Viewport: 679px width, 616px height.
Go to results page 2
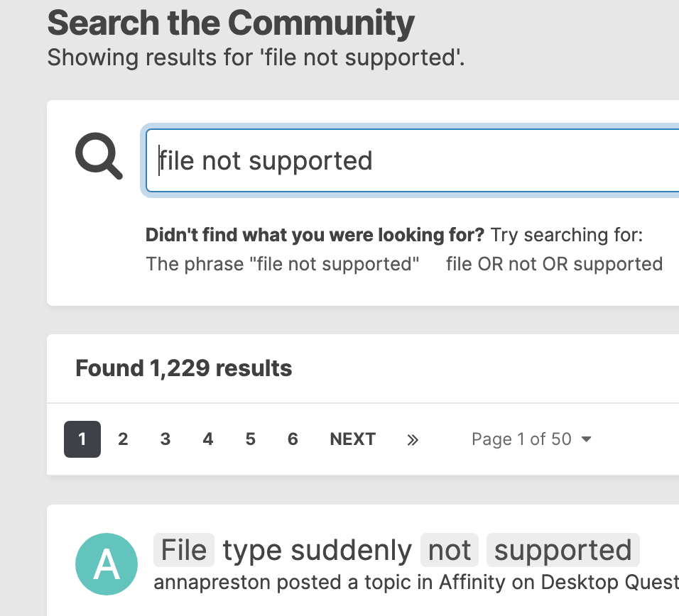point(123,439)
